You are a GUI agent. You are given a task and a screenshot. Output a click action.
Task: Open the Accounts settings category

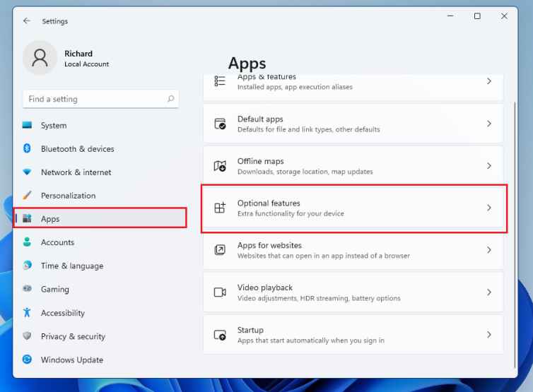57,242
